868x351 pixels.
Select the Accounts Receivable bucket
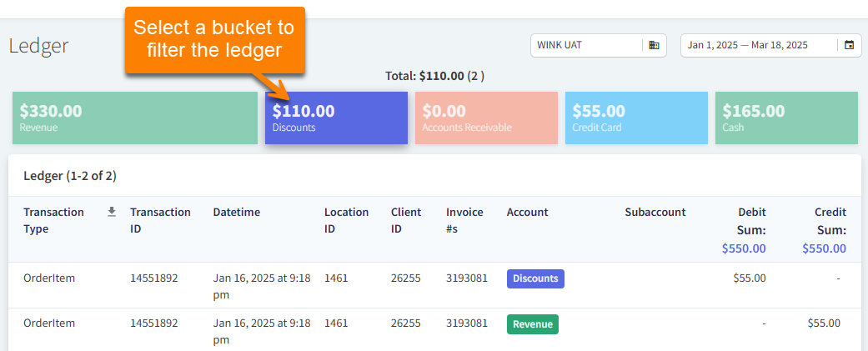[486, 118]
